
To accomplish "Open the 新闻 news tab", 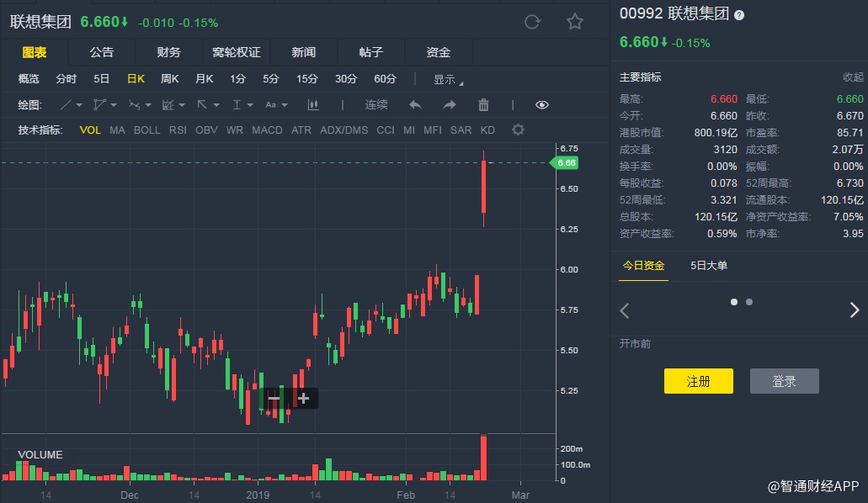I will coord(303,52).
